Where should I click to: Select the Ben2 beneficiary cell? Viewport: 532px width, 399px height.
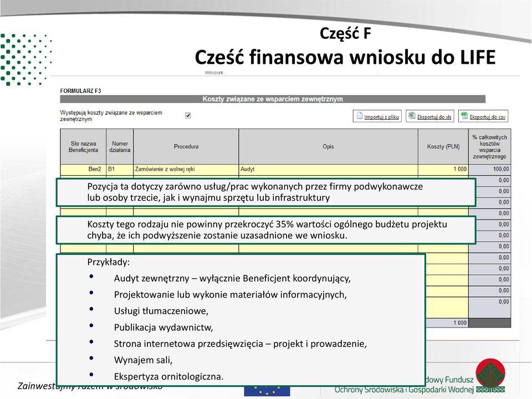[x=83, y=170]
